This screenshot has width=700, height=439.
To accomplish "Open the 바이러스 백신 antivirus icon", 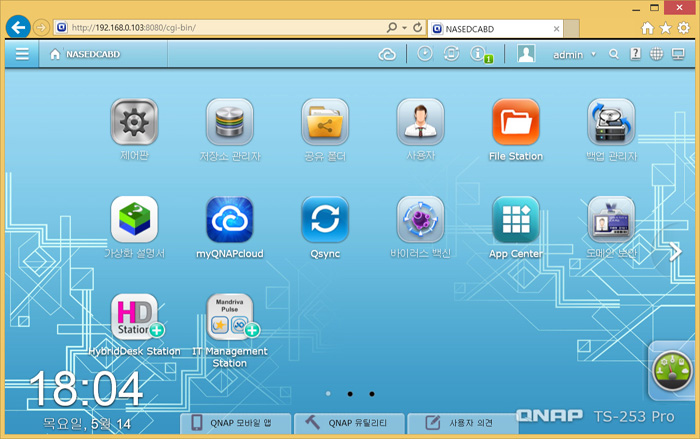I will point(420,219).
